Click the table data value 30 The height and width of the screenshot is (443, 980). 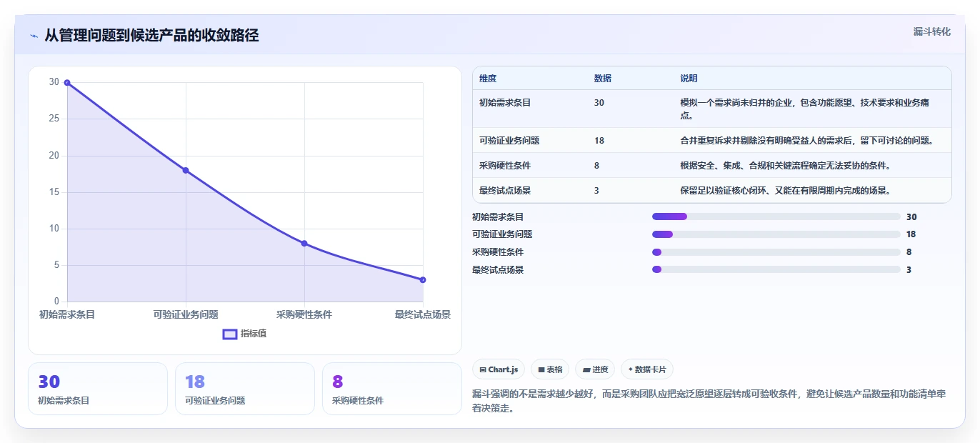[x=599, y=103]
